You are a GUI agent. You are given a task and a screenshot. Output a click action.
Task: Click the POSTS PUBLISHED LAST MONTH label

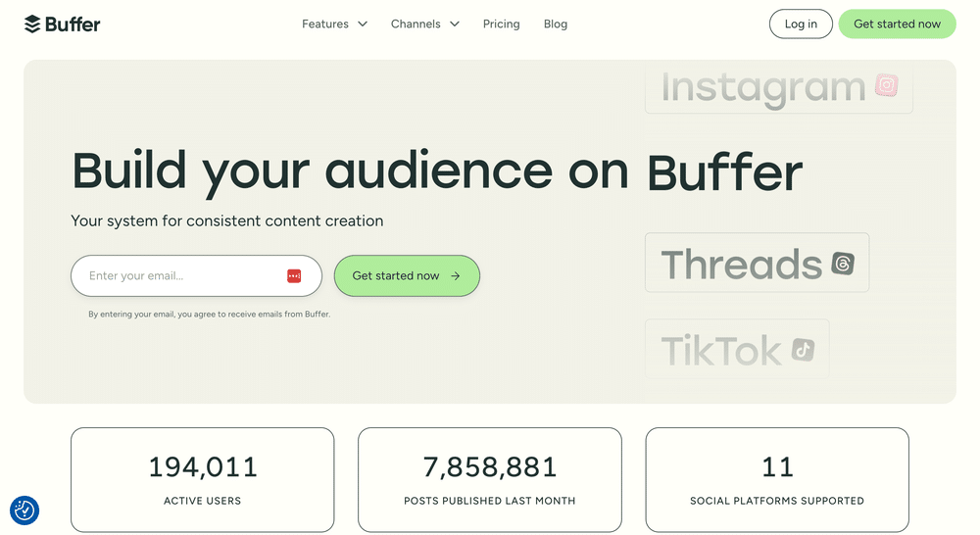(489, 501)
